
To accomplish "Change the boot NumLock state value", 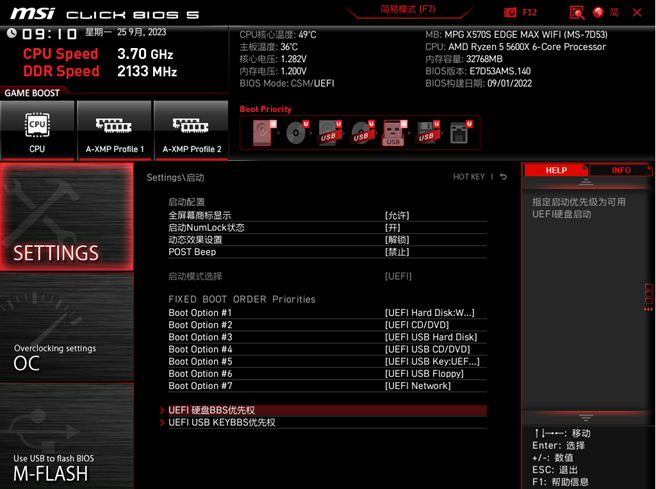I will [x=392, y=228].
